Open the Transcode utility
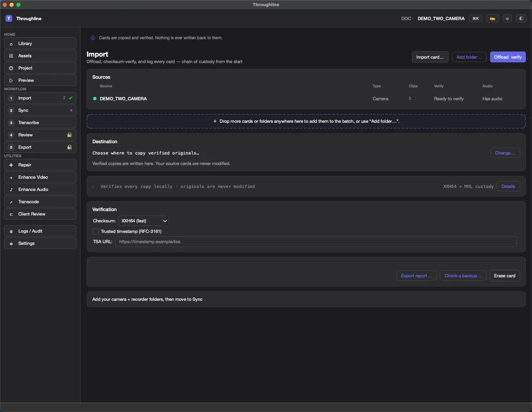The height and width of the screenshot is (412, 532). click(x=40, y=202)
